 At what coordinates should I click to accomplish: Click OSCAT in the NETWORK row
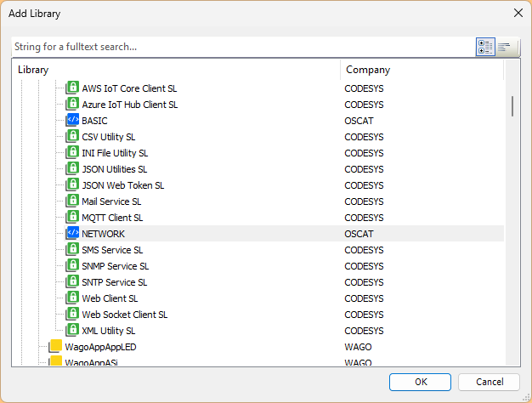[x=359, y=234]
